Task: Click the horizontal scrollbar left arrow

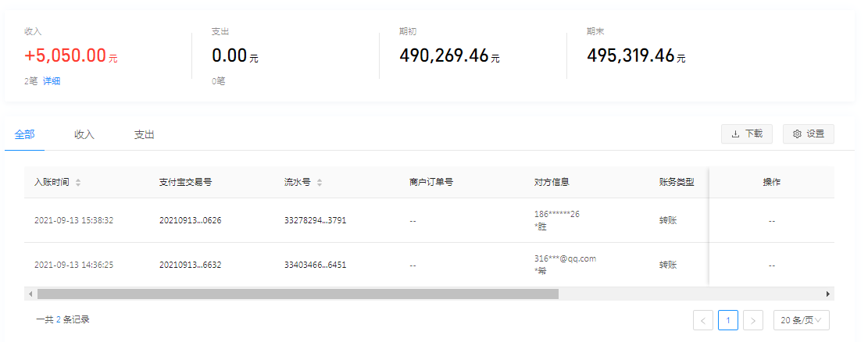Action: (30, 294)
